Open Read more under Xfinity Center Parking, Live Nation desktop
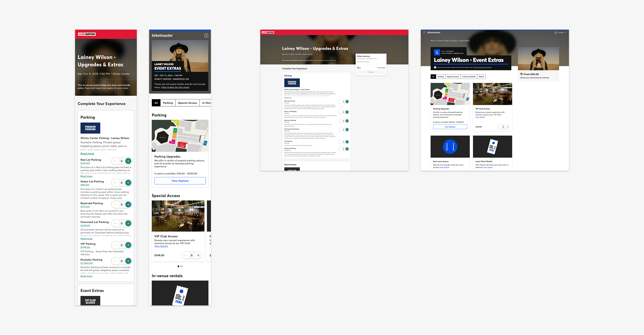This screenshot has width=644, height=335. [x=288, y=98]
